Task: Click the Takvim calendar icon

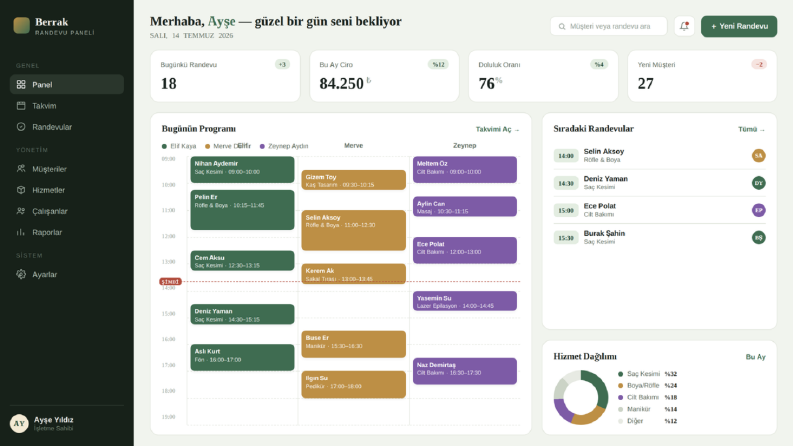Action: click(x=21, y=106)
